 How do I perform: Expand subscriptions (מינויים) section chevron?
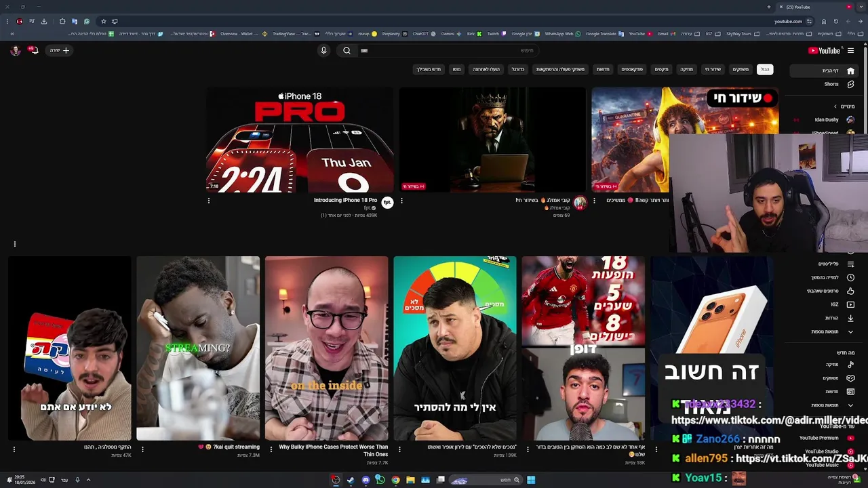[x=835, y=106]
